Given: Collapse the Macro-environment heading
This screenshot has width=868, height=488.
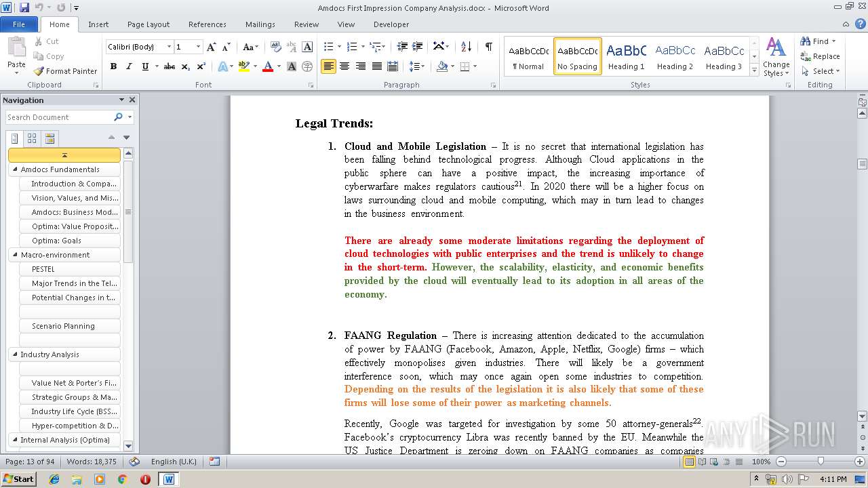Looking at the screenshot, I should tap(14, 255).
